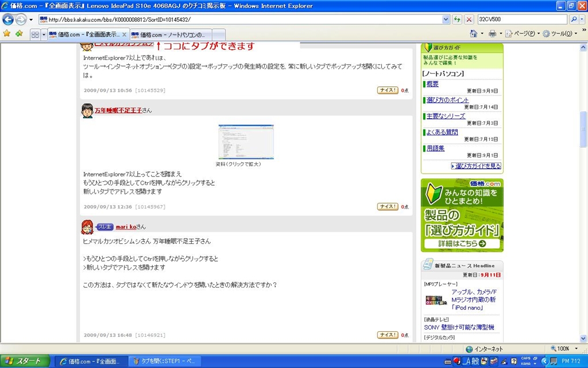
Task: Click the 100% zoom level button
Action: click(x=560, y=349)
